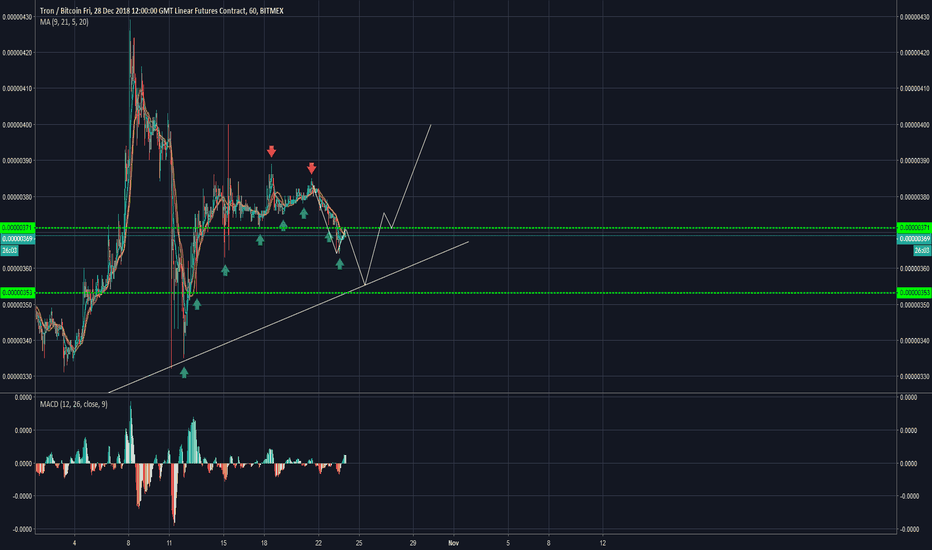Click the deepest red MACD histogram bar near the 11th
This screenshot has height=550, width=932.
point(174,494)
